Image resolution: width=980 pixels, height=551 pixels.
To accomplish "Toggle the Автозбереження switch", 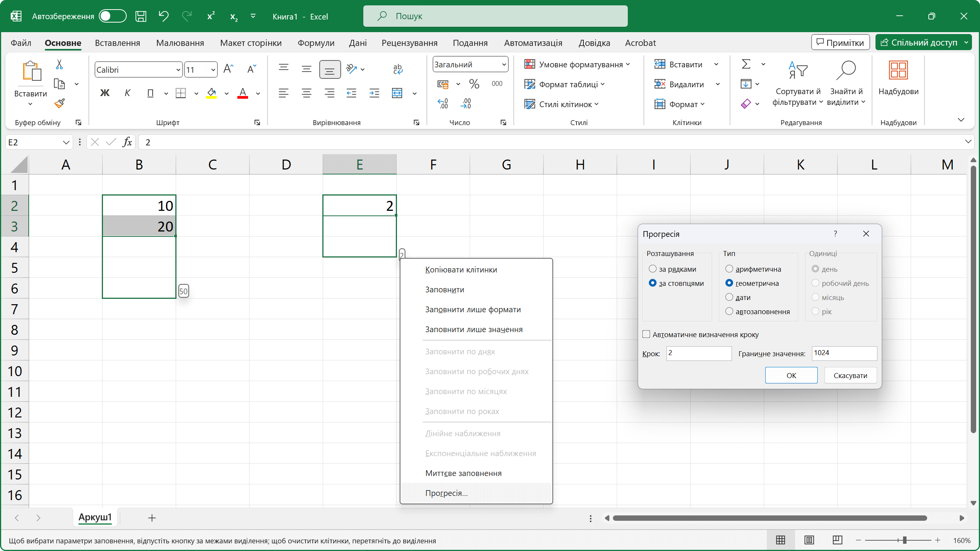I will coord(112,16).
